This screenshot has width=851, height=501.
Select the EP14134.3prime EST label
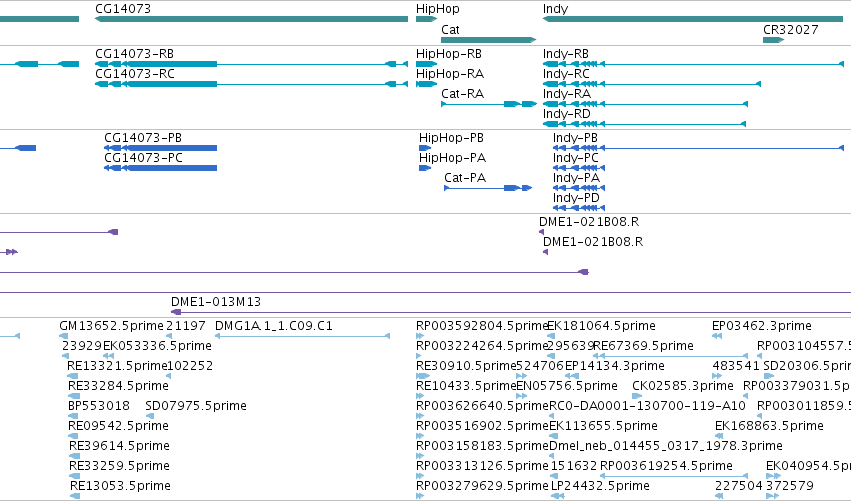pyautogui.click(x=615, y=366)
